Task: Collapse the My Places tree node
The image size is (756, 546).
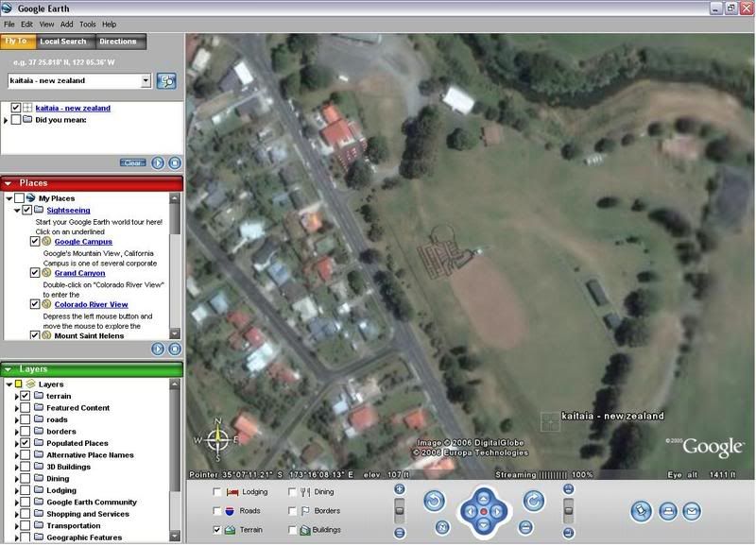Action: pos(9,198)
